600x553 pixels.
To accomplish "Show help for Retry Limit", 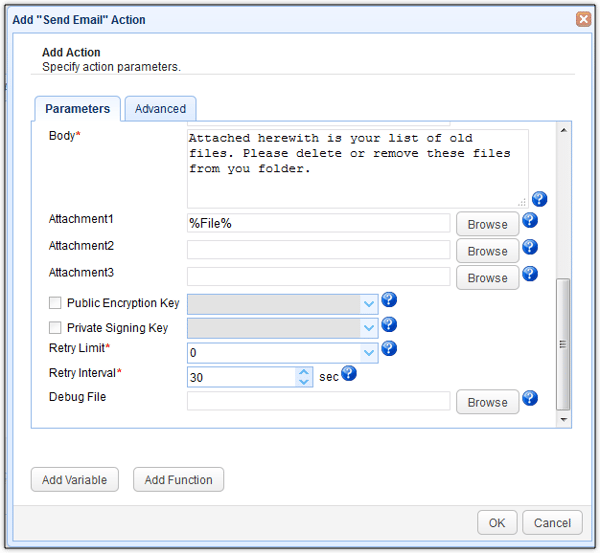I will 389,348.
